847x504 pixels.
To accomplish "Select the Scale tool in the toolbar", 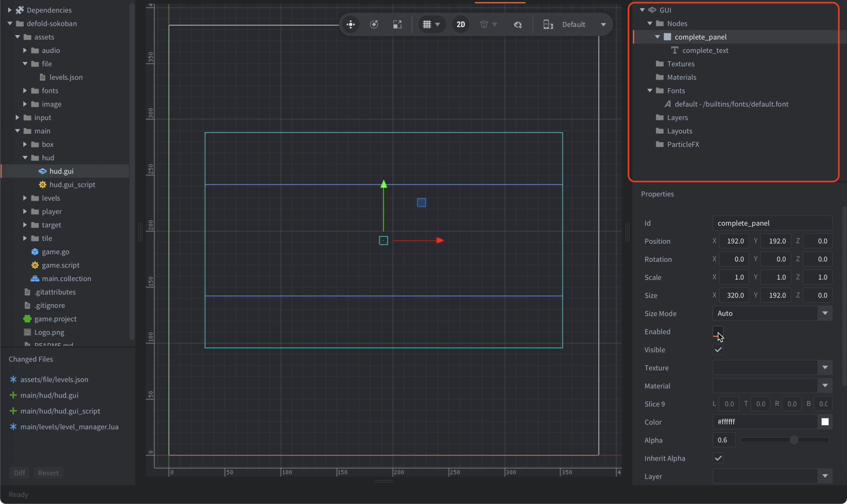I will (x=397, y=24).
